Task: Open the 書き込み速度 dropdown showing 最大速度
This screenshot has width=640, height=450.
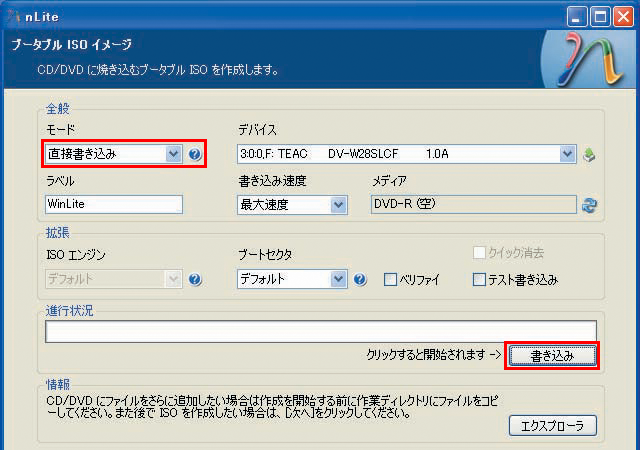Action: coord(292,205)
